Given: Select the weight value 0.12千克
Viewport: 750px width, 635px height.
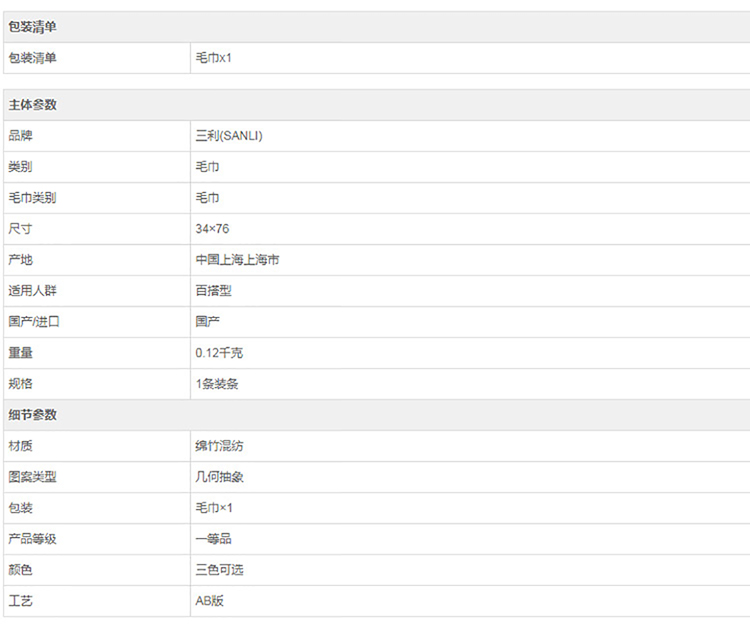Looking at the screenshot, I should (x=219, y=353).
